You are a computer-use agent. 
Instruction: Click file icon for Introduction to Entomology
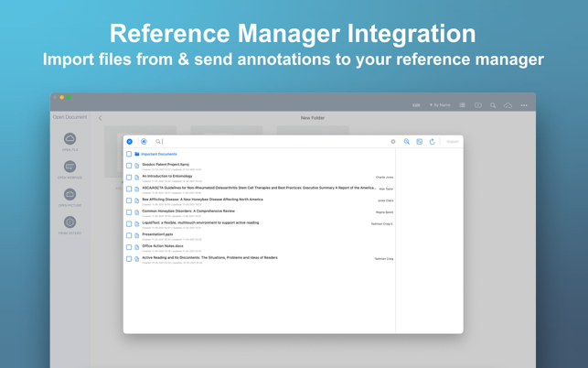[x=137, y=178]
